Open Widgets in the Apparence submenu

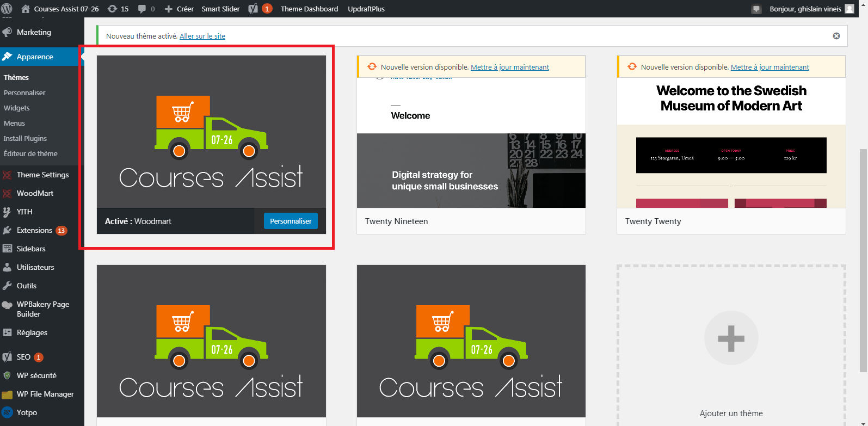17,108
